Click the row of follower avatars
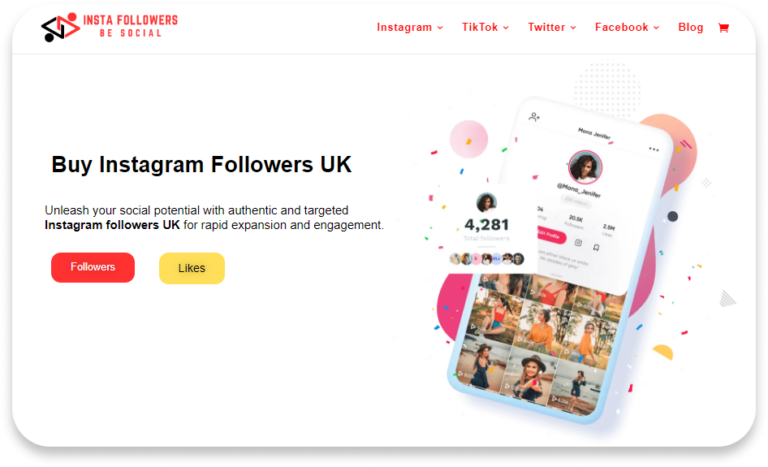 pyautogui.click(x=486, y=258)
